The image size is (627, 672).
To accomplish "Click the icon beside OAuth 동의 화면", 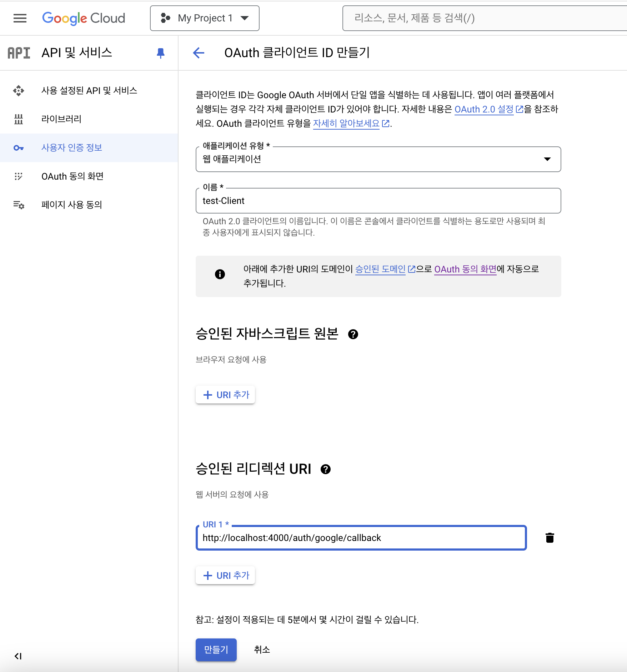I will 19,176.
